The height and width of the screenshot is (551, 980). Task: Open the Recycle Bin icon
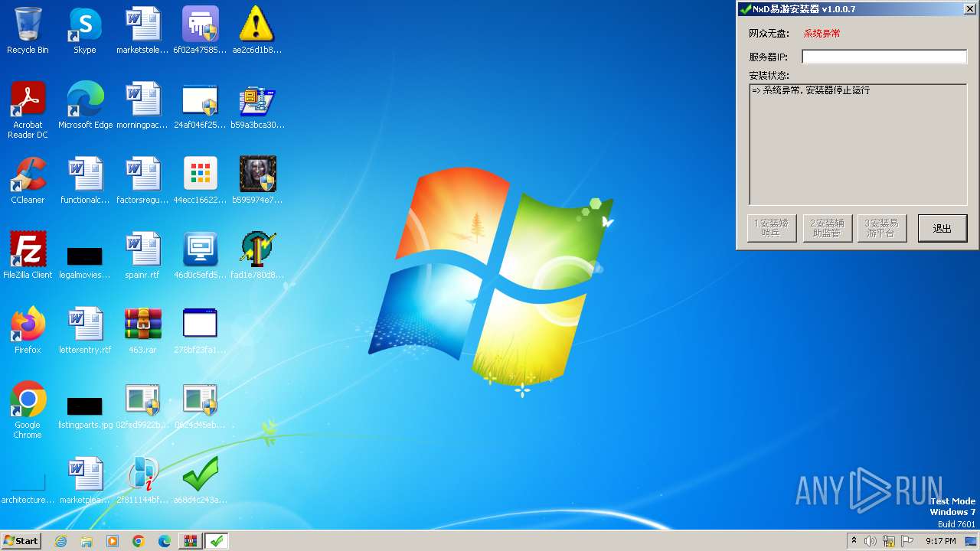click(x=28, y=31)
